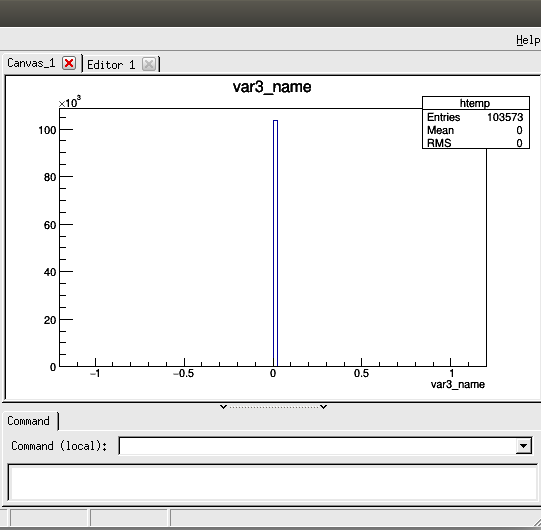Open the Help menu
This screenshot has height=530, width=541.
[x=528, y=40]
